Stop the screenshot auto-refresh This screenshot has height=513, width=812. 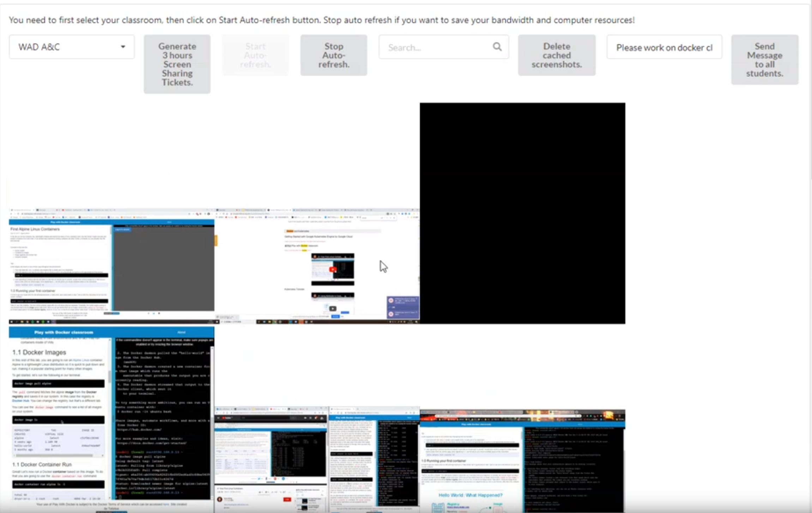[x=333, y=55]
